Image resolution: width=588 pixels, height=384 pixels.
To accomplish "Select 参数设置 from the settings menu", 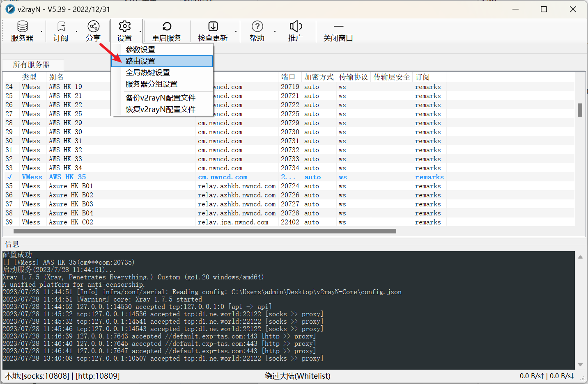I will pyautogui.click(x=162, y=50).
